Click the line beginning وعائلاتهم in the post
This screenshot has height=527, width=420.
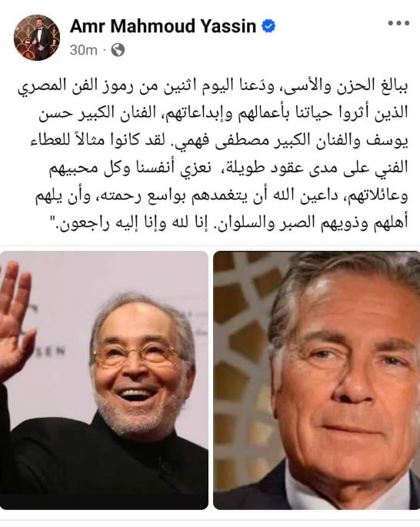[222, 195]
